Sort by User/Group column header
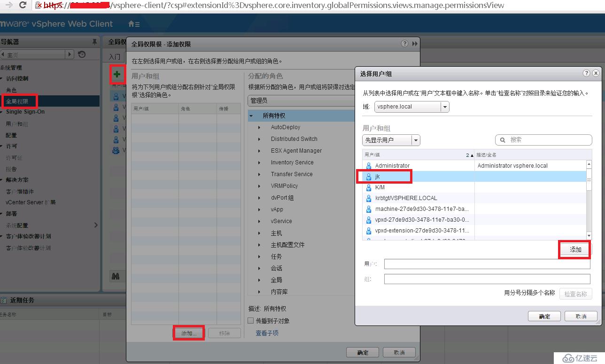The height and width of the screenshot is (364, 605). pos(419,155)
